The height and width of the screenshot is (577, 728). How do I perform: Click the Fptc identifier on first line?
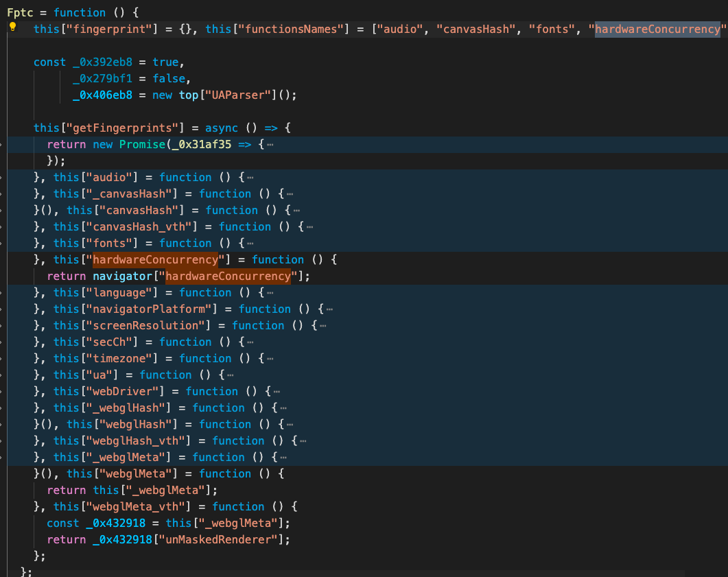pyautogui.click(x=20, y=12)
